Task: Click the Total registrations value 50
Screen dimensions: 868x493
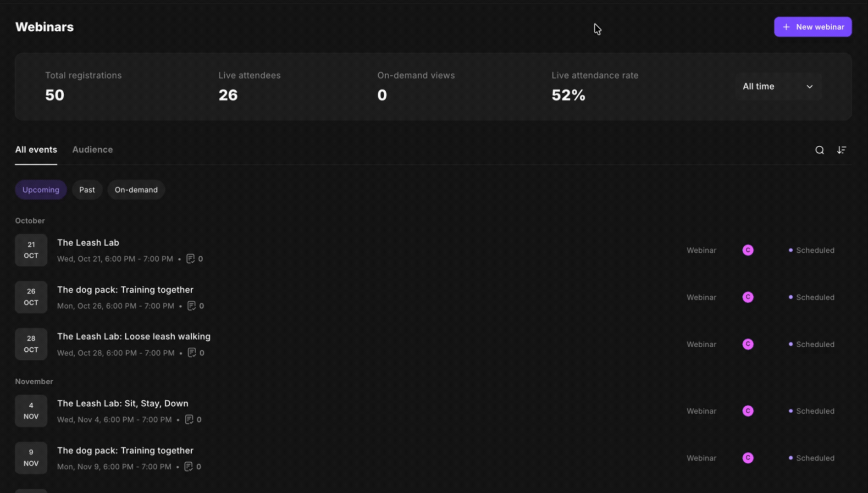Action: coord(55,95)
